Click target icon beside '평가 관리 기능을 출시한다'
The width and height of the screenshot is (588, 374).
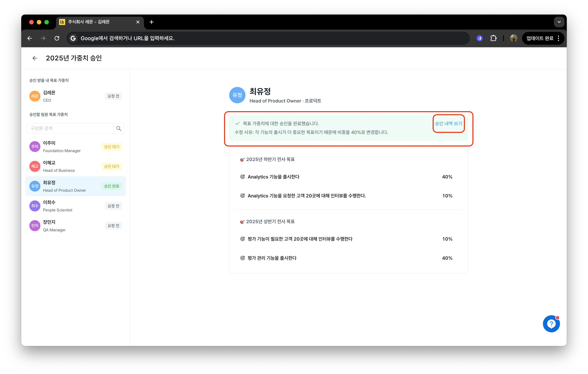[242, 258]
